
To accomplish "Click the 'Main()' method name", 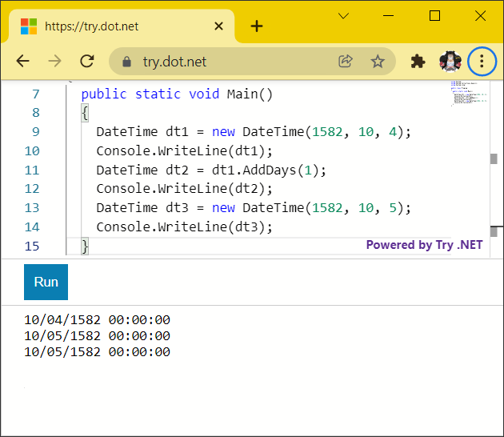I will (250, 94).
